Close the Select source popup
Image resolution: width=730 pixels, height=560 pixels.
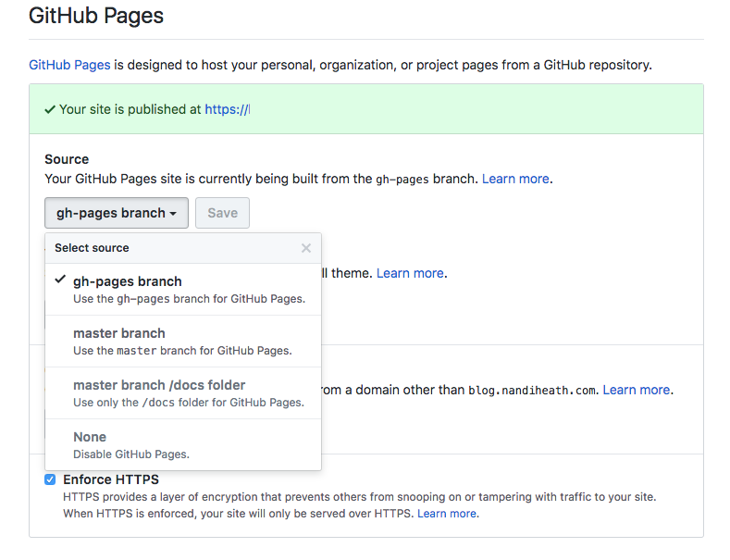point(306,248)
